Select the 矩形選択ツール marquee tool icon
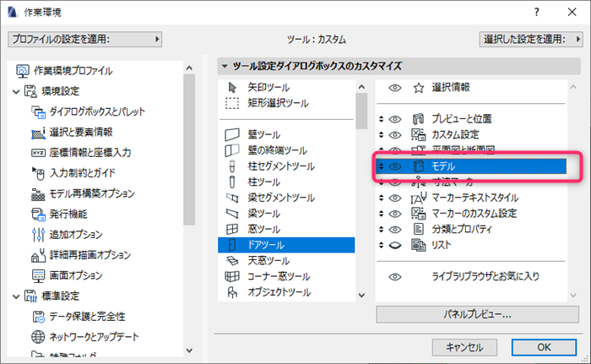 [x=232, y=103]
